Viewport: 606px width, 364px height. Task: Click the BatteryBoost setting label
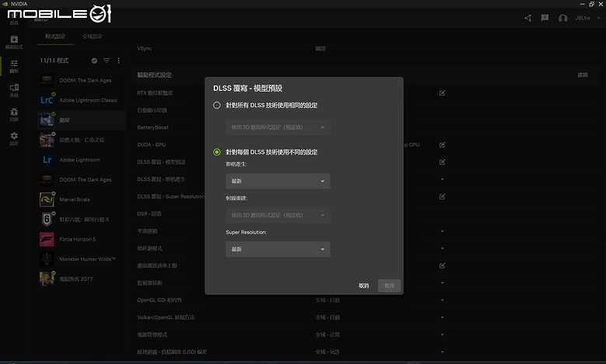click(152, 127)
